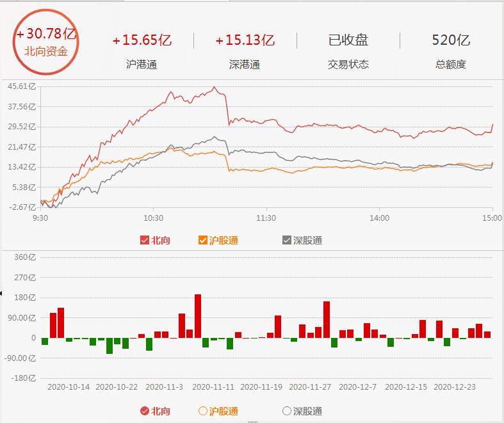Click the 9:30 time axis label
Viewport: 504px width, 423px height.
(x=40, y=218)
